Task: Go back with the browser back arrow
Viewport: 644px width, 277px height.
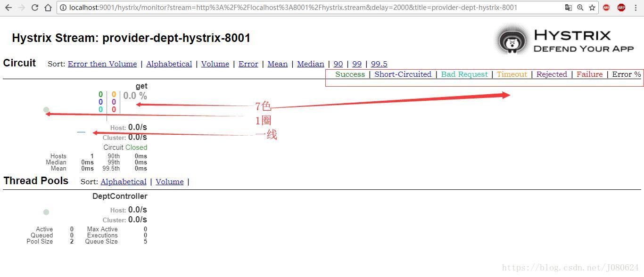Action: pos(8,8)
